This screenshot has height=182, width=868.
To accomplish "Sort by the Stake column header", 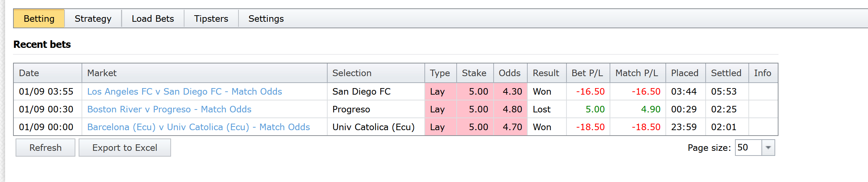I will (474, 73).
